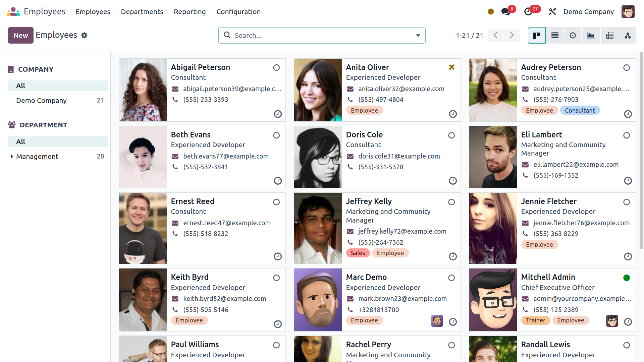Select Mitchell Admin's record circle
Viewport: 644px width, 362px height.
pyautogui.click(x=626, y=278)
